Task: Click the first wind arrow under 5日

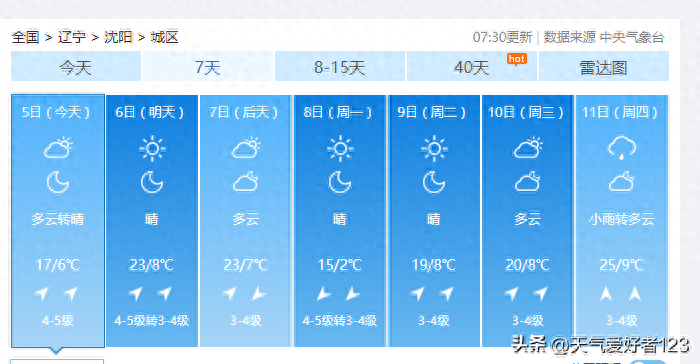Action: point(42,293)
